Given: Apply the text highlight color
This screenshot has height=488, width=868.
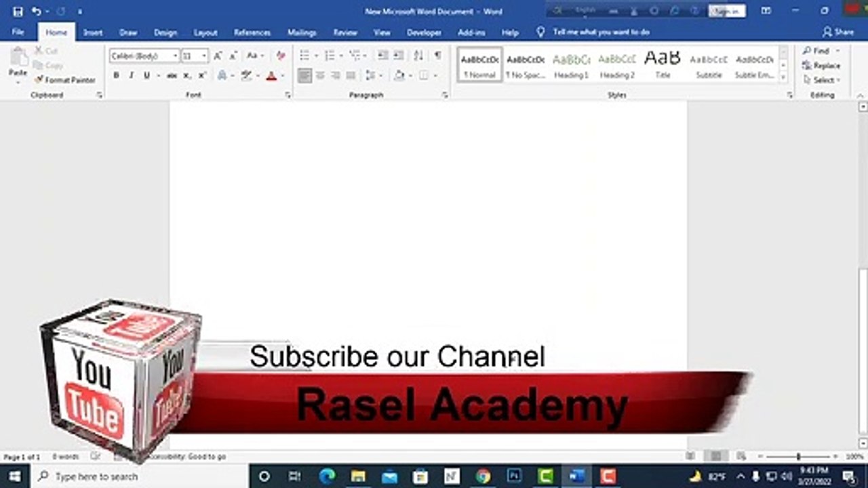Looking at the screenshot, I should (x=247, y=76).
